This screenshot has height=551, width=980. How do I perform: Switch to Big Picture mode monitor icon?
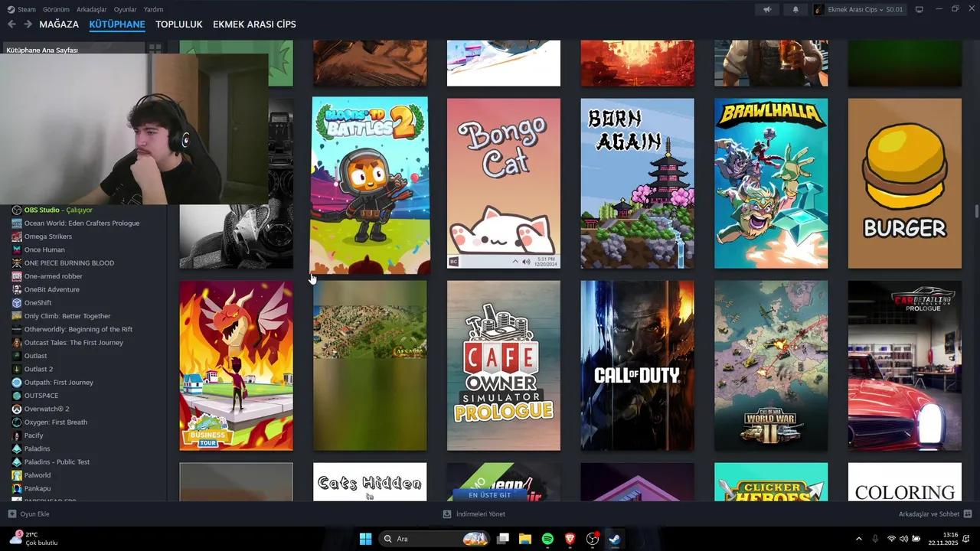920,9
